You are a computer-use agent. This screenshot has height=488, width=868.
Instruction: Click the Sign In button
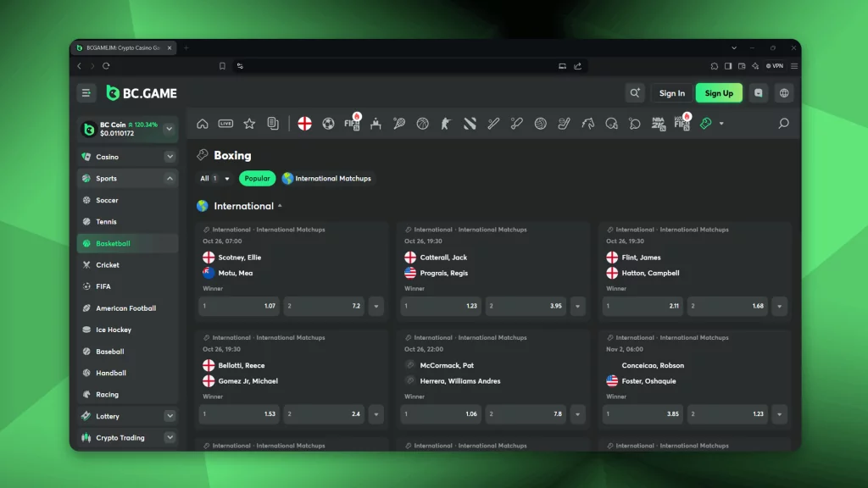pos(672,93)
